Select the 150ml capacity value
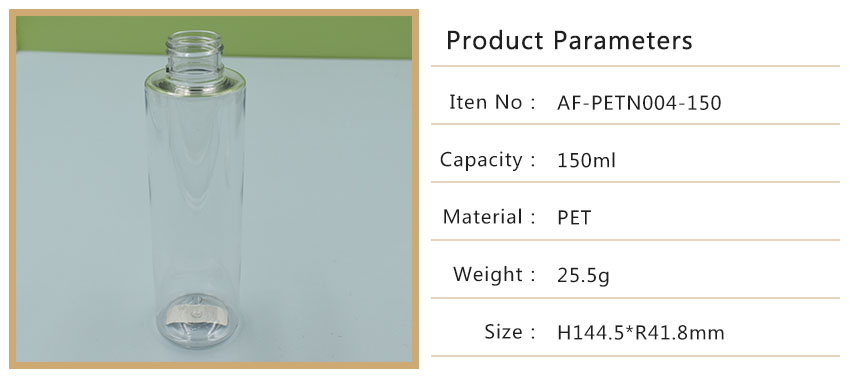Screen dimensions: 850x379 (587, 160)
